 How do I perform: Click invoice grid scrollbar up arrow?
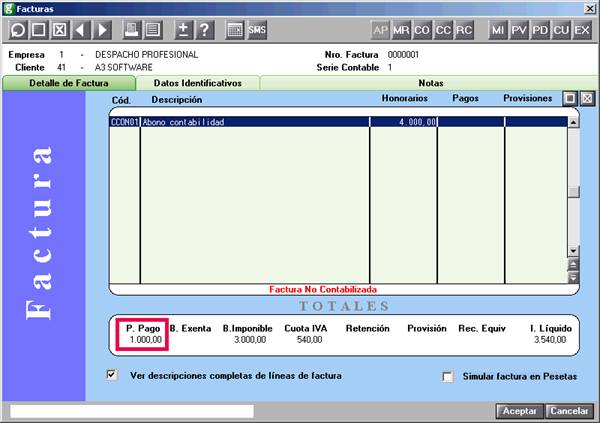point(573,122)
